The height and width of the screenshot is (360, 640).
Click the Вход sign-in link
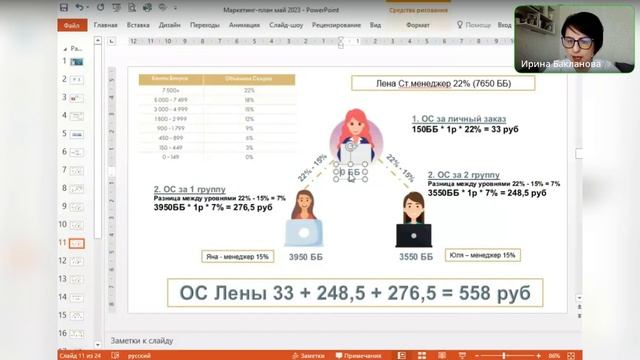(x=504, y=25)
